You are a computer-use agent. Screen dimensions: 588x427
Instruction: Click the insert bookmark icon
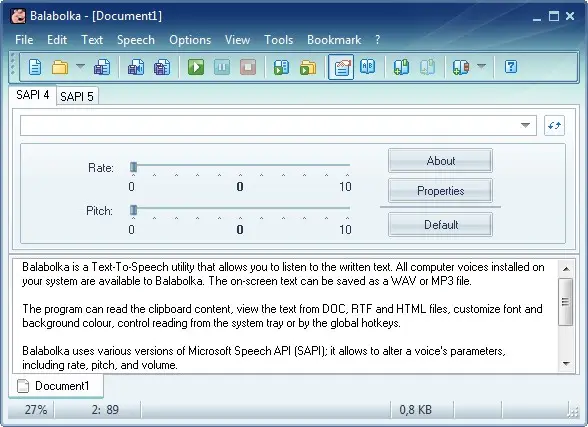pos(401,67)
